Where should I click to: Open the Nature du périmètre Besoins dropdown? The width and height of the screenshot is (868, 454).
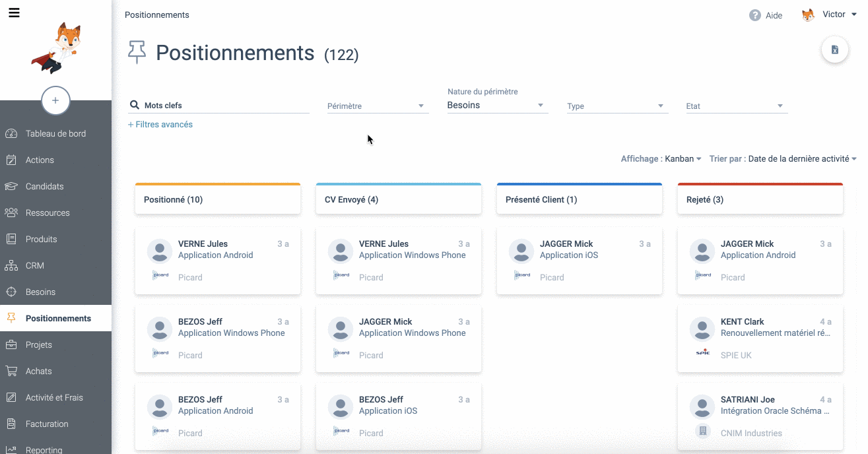(x=496, y=106)
